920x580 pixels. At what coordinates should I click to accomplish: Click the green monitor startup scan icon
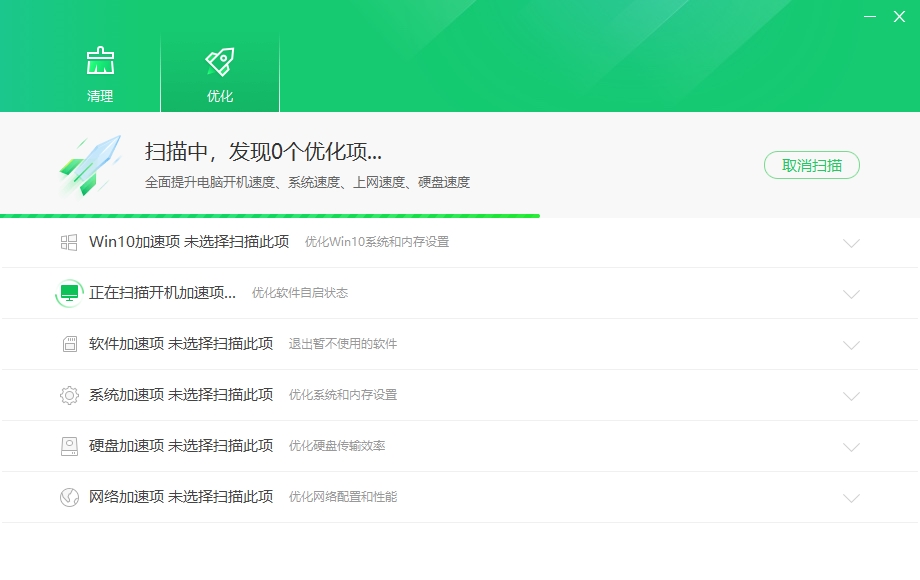[69, 293]
